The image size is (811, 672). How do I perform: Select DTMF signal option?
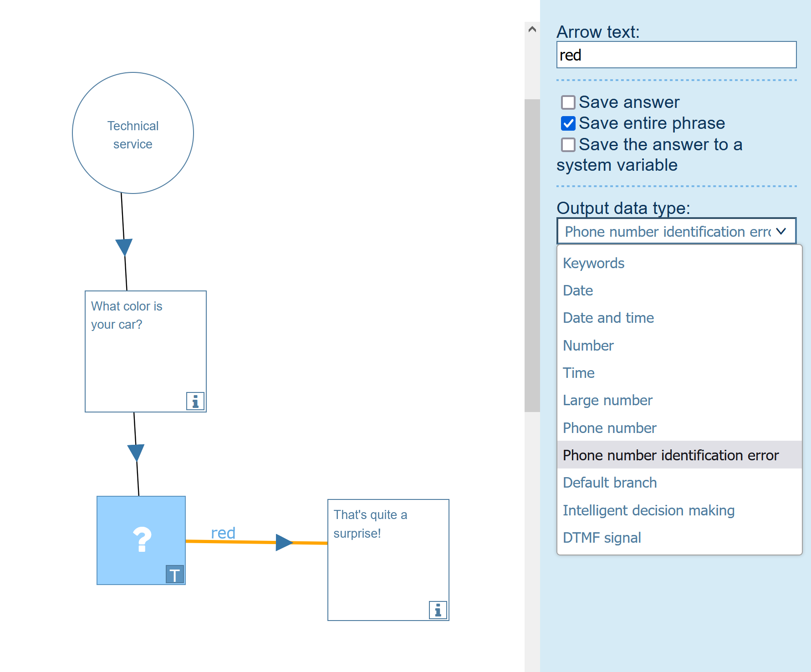point(602,538)
